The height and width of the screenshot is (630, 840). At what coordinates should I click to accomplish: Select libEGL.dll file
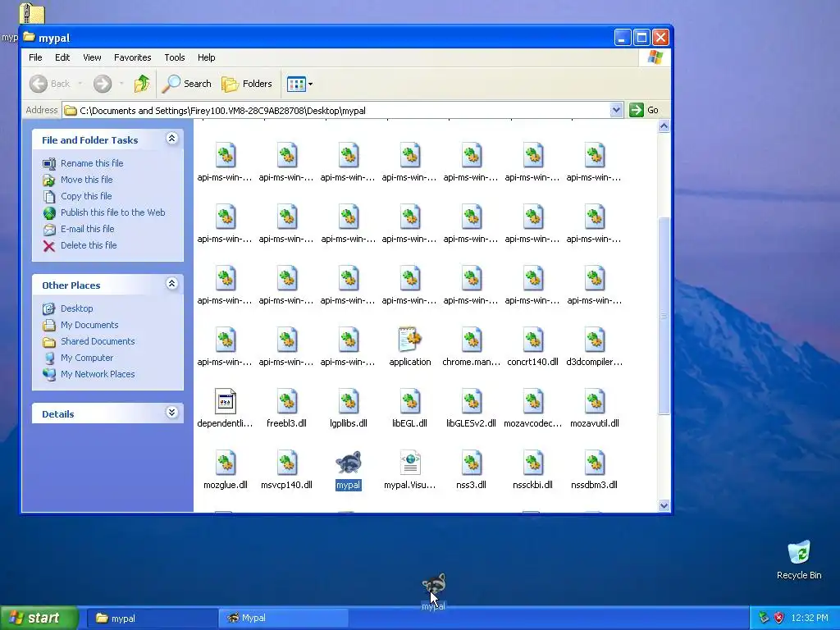(x=410, y=408)
